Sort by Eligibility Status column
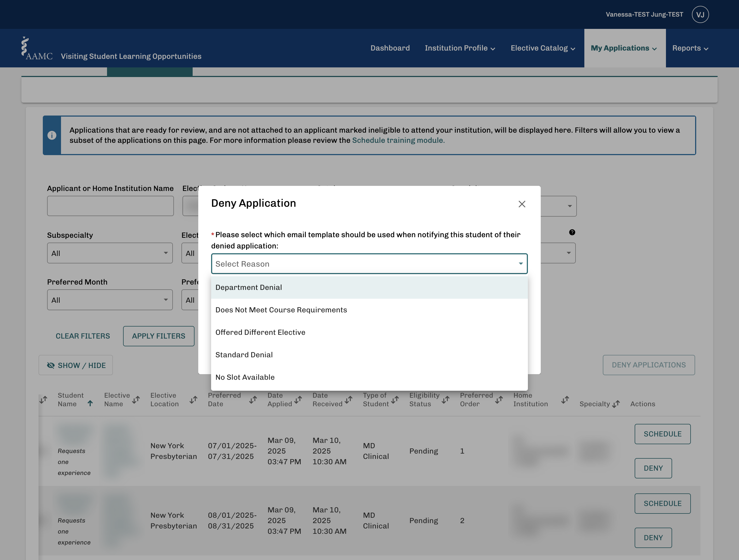The height and width of the screenshot is (560, 739). pos(445,399)
